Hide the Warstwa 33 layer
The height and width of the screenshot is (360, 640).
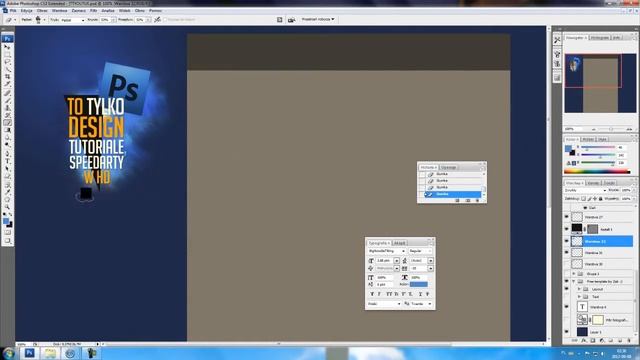coord(567,241)
